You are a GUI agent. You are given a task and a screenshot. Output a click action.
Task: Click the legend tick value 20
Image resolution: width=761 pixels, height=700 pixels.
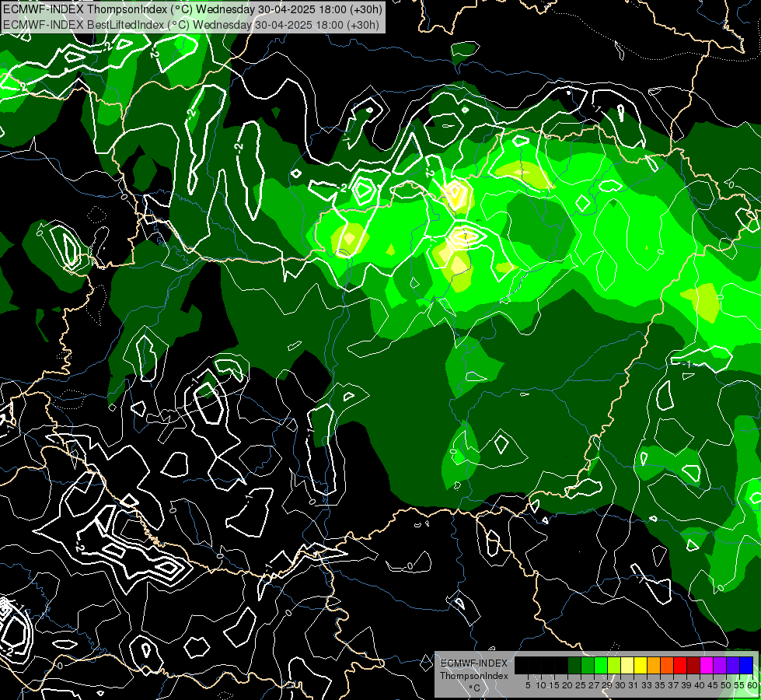[567, 685]
